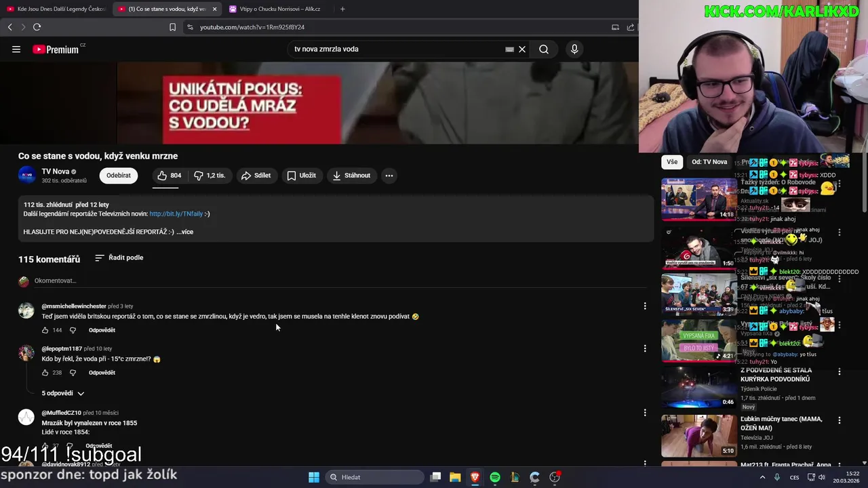Open Brave browser on the taskbar
Image resolution: width=868 pixels, height=488 pixels.
tap(475, 477)
